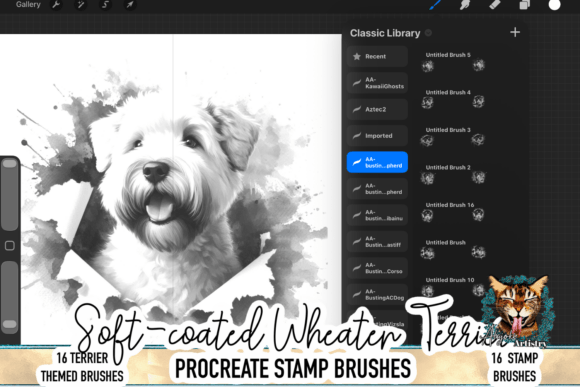The image size is (580, 387).
Task: Click the brush size slider
Action: pyautogui.click(x=10, y=195)
